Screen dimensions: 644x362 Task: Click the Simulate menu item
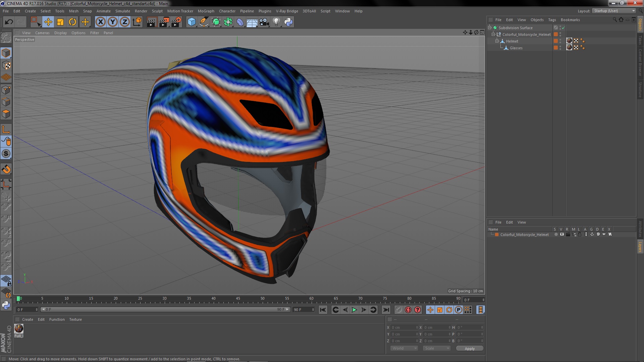coord(122,11)
